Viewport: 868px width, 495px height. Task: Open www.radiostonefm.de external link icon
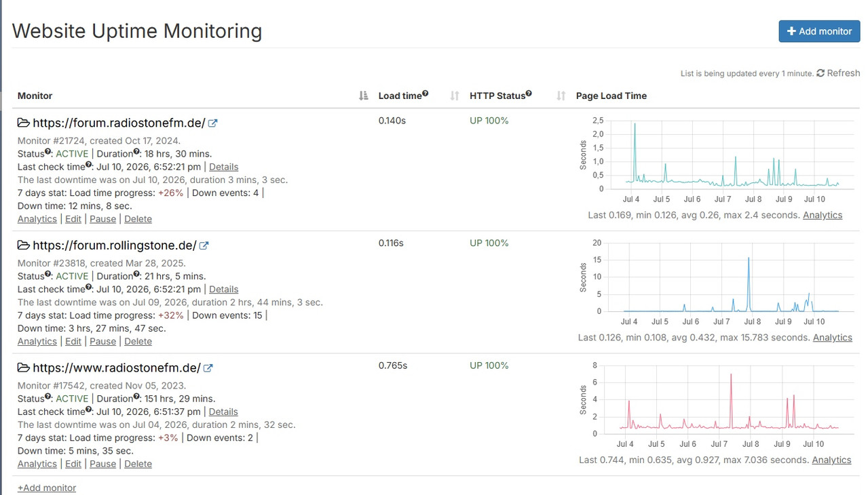pyautogui.click(x=208, y=368)
